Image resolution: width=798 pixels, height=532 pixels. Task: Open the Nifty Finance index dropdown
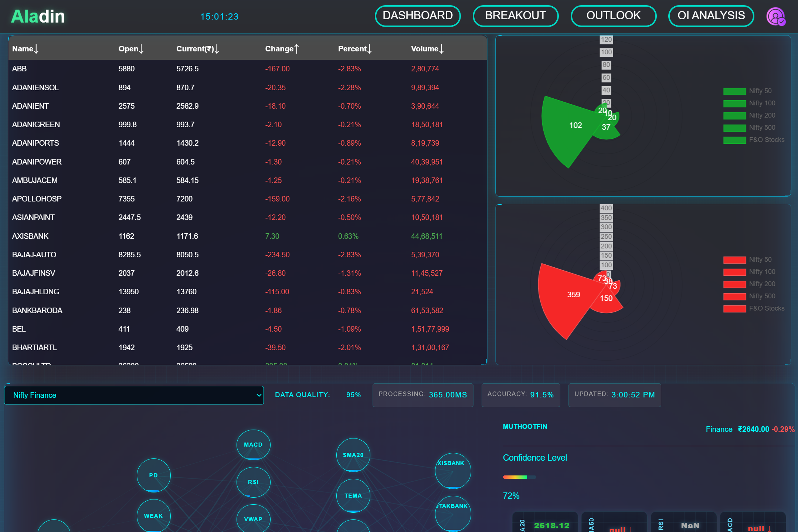click(x=134, y=395)
